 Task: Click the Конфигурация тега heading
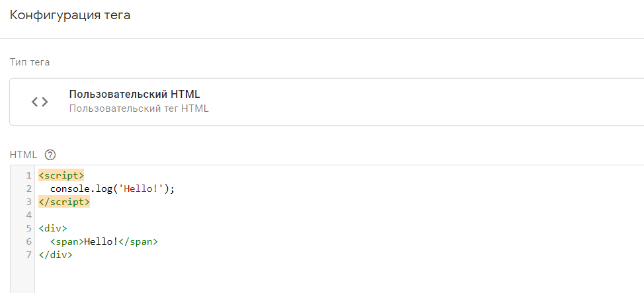tap(70, 15)
